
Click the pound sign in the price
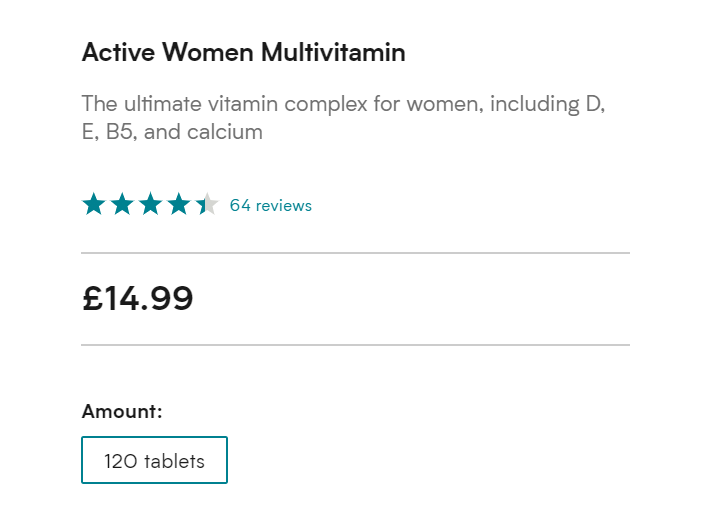pyautogui.click(x=93, y=298)
